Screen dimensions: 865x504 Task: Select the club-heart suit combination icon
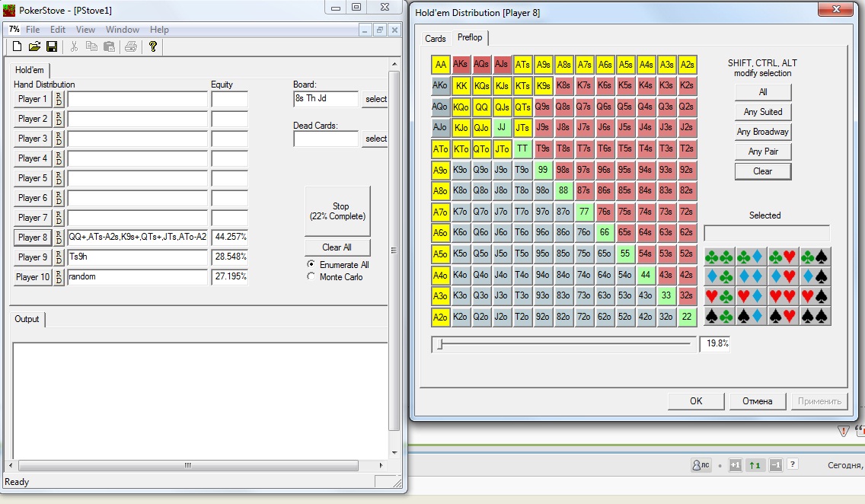(x=783, y=257)
